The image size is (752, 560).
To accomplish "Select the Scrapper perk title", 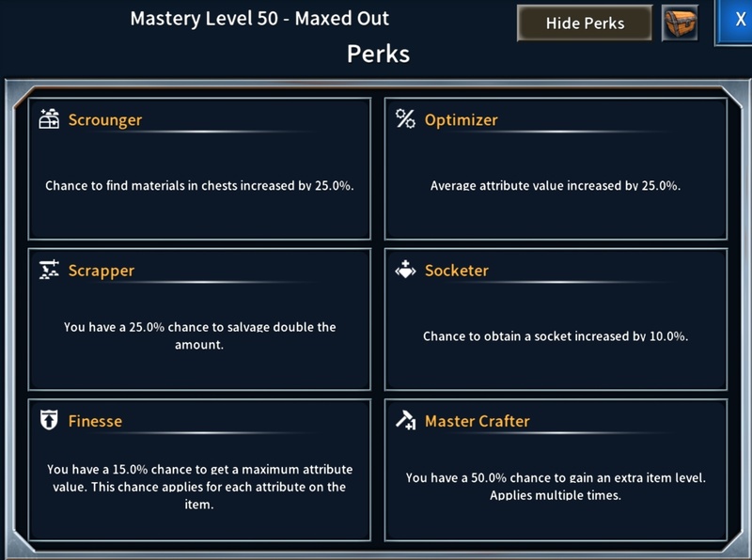I will coord(102,271).
